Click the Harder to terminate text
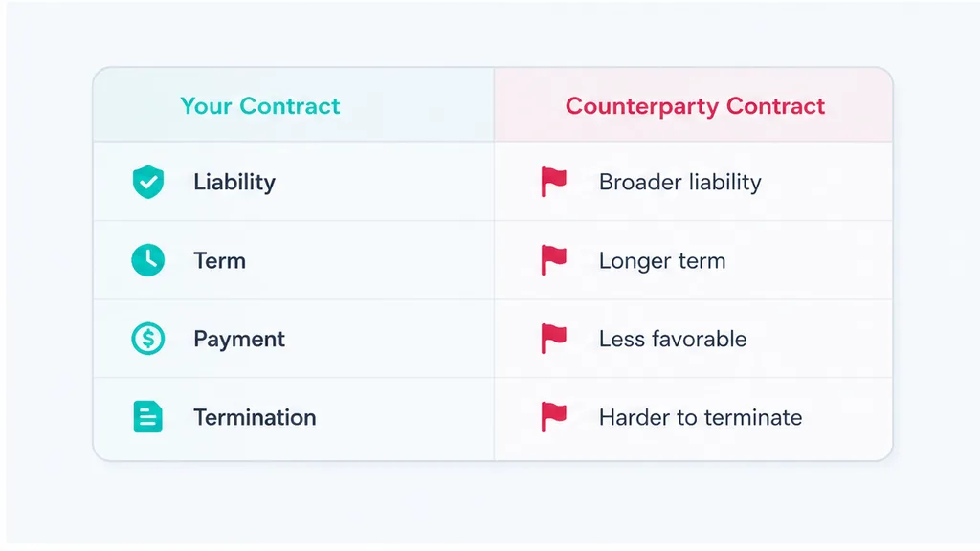 pos(700,417)
